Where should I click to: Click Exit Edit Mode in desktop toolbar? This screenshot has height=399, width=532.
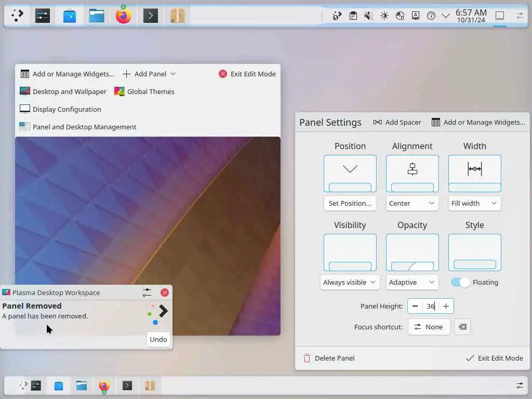(x=247, y=74)
